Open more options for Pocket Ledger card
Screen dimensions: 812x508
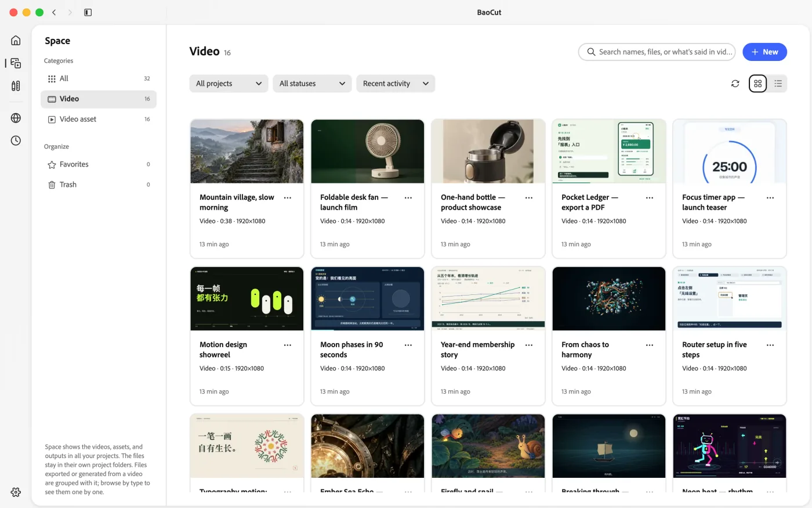[x=649, y=198]
